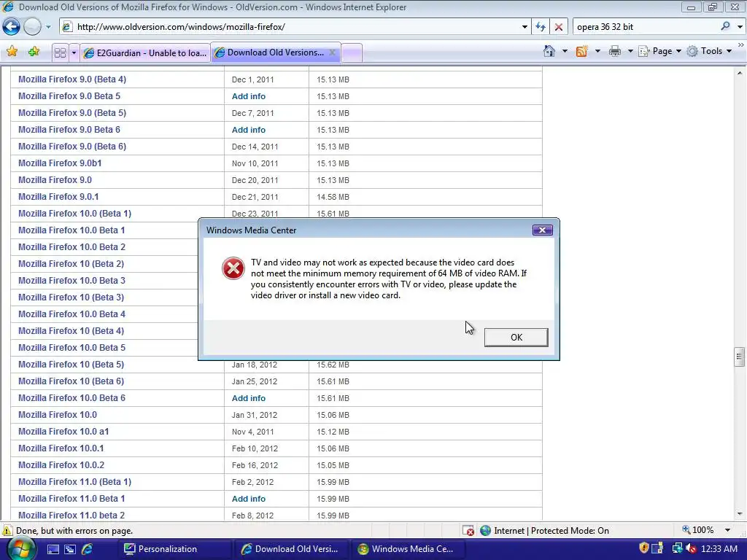Click the Show Desktop quick launch icon

coord(53,549)
